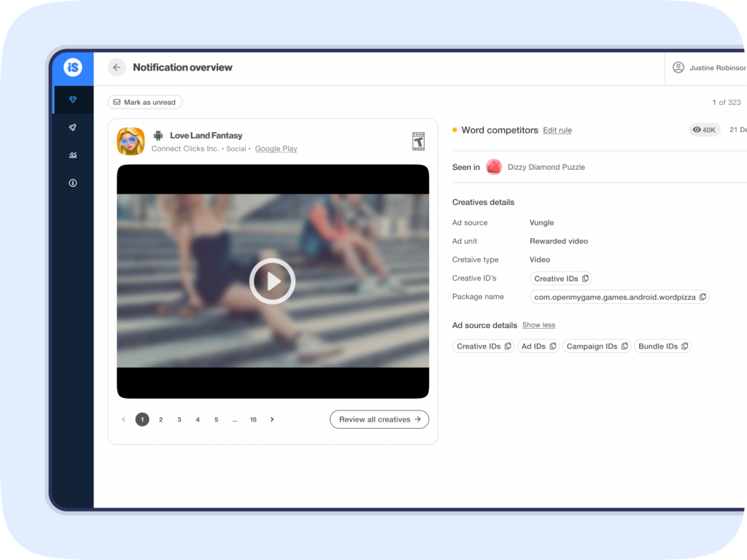747x560 pixels.
Task: Open the Google Play link
Action: pyautogui.click(x=276, y=148)
